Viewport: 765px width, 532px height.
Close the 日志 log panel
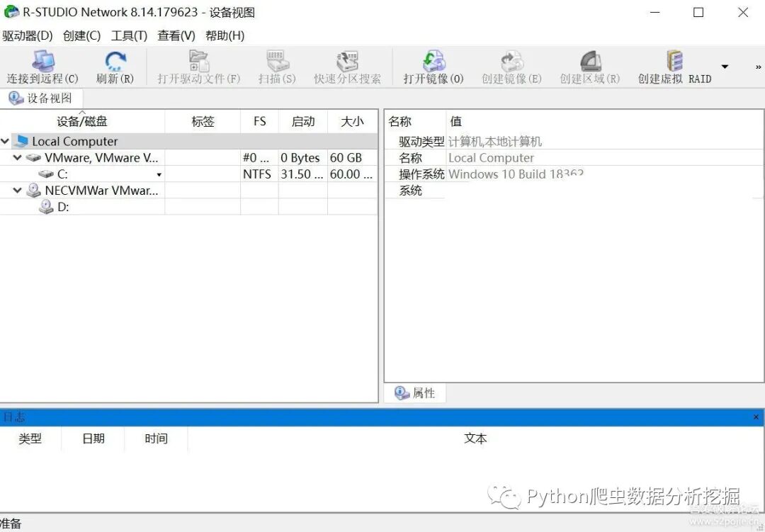(756, 417)
